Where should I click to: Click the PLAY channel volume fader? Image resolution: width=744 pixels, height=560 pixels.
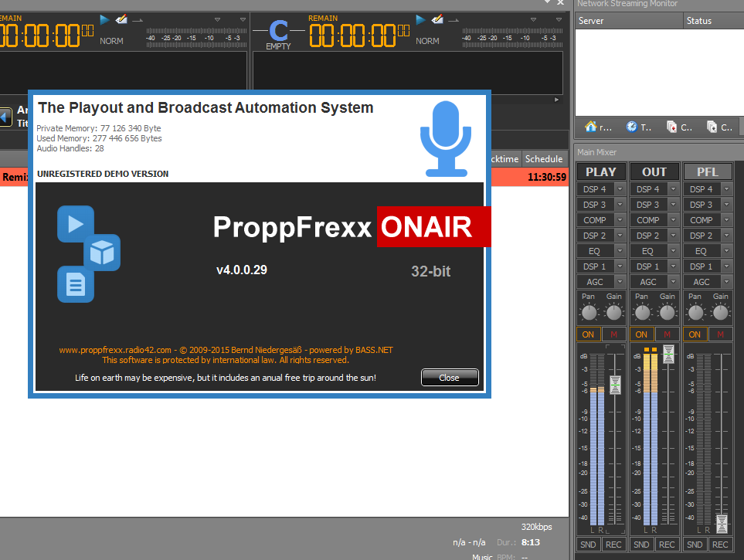click(x=616, y=385)
